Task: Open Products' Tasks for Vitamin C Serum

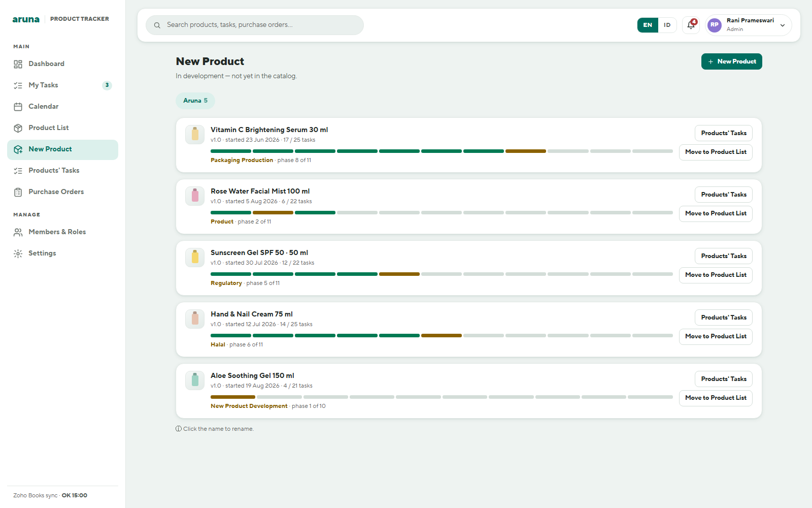Action: coord(724,133)
